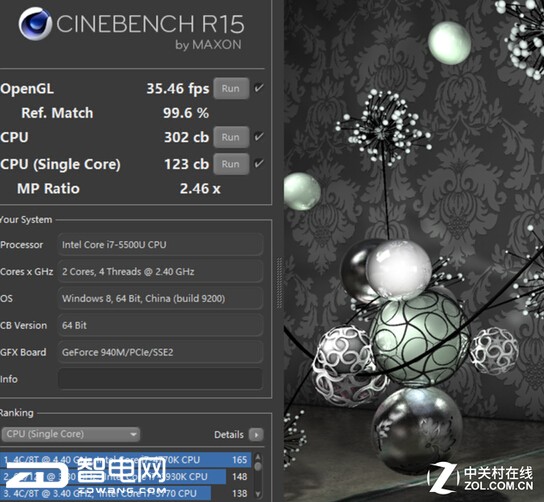The width and height of the screenshot is (544, 502).
Task: Click the OpenGL score 35.46 fps
Action: [x=178, y=88]
